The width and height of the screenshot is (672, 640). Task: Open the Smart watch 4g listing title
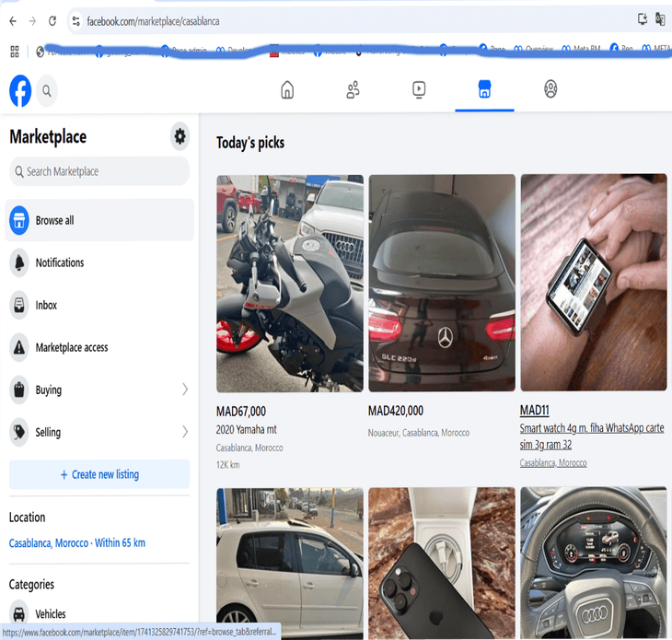click(x=592, y=436)
